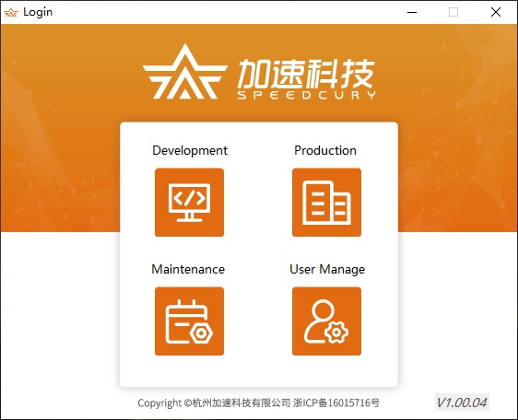Image resolution: width=518 pixels, height=420 pixels.
Task: Click the Chinese company name 加速科技 heading
Action: [306, 74]
